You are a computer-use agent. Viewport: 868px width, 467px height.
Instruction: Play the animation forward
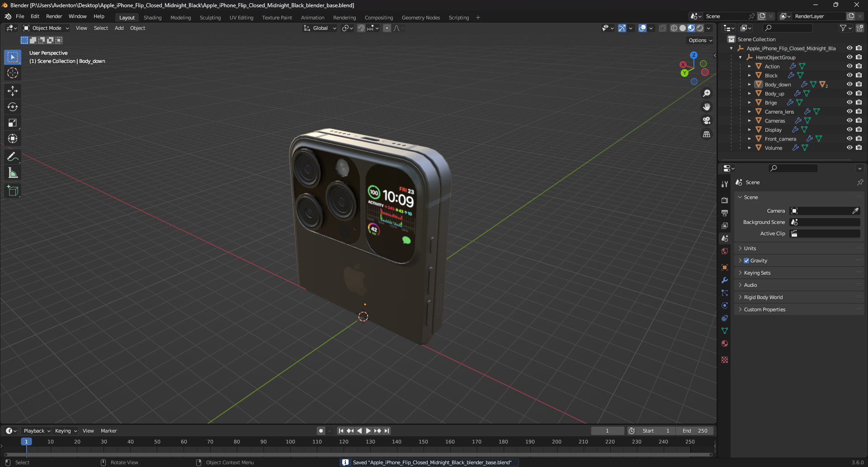[368, 431]
